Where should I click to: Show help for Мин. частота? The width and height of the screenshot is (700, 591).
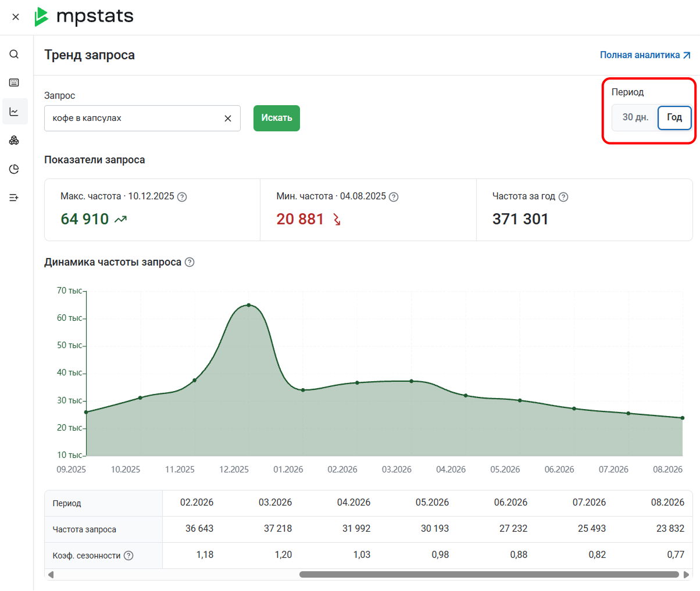tap(394, 197)
